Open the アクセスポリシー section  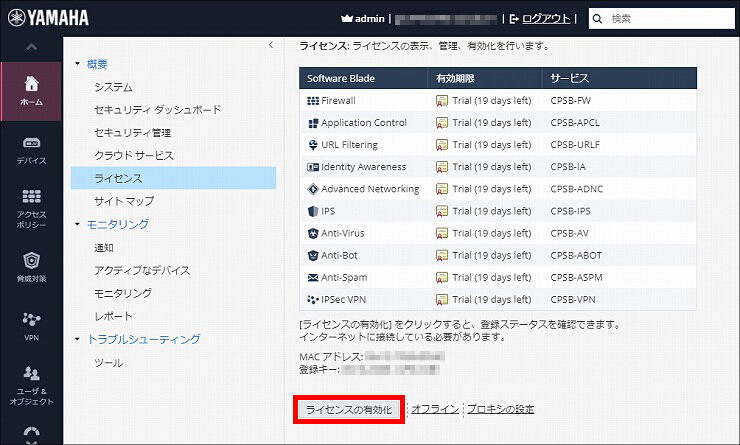click(31, 208)
